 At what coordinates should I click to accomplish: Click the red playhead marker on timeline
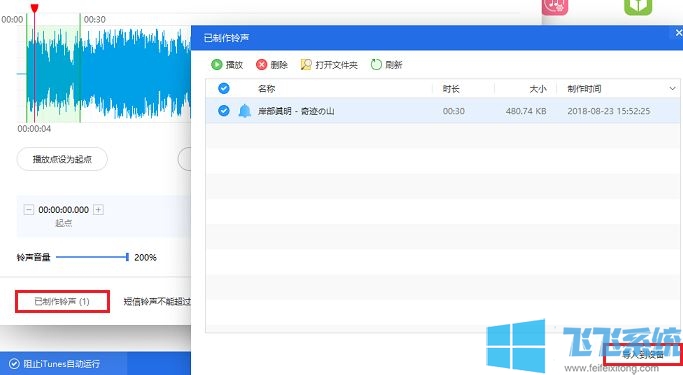tap(34, 8)
